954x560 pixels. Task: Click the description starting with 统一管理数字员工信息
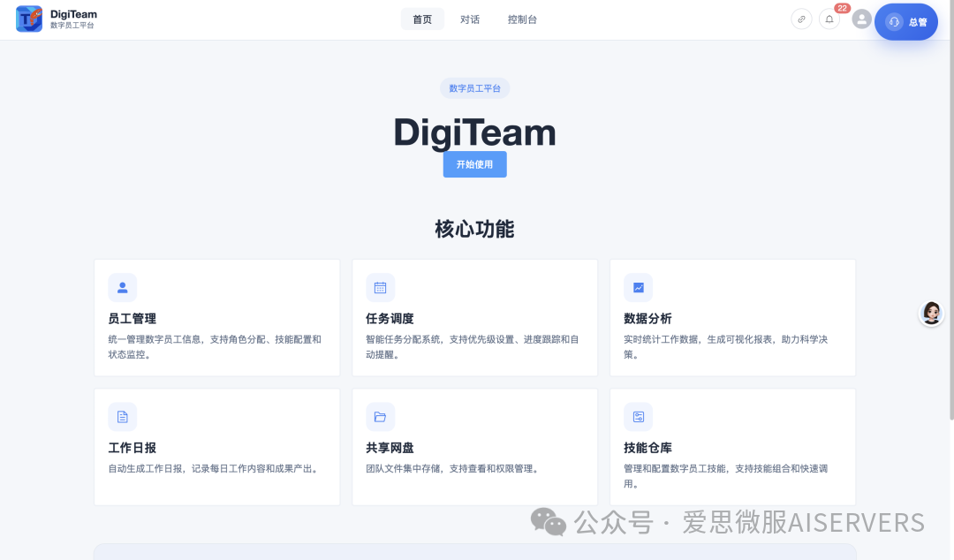pyautogui.click(x=215, y=347)
